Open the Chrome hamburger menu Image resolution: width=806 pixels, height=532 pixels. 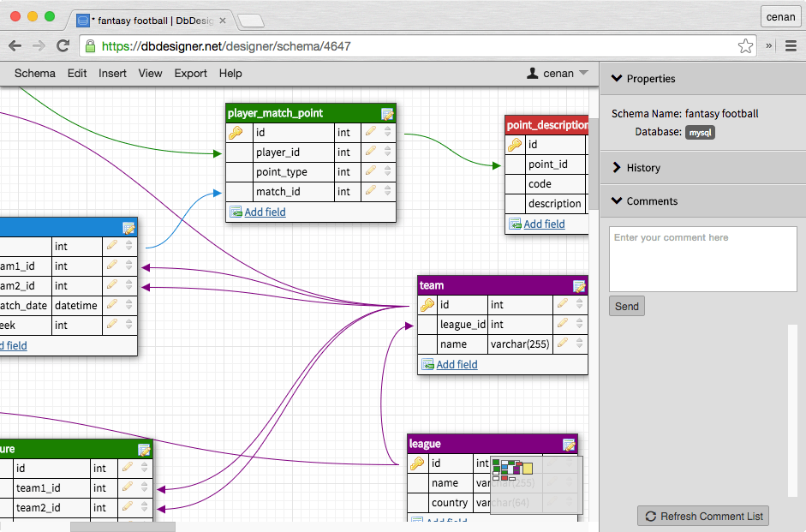[x=791, y=46]
